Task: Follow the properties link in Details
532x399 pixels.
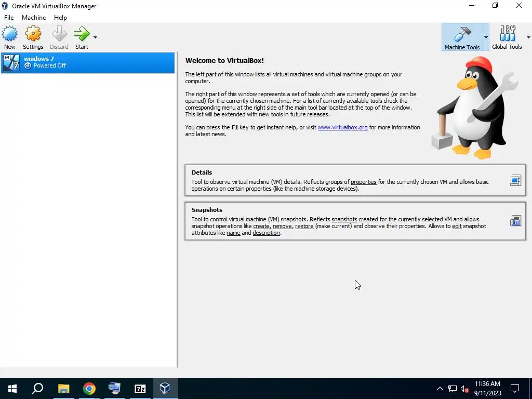Action: pyautogui.click(x=363, y=182)
